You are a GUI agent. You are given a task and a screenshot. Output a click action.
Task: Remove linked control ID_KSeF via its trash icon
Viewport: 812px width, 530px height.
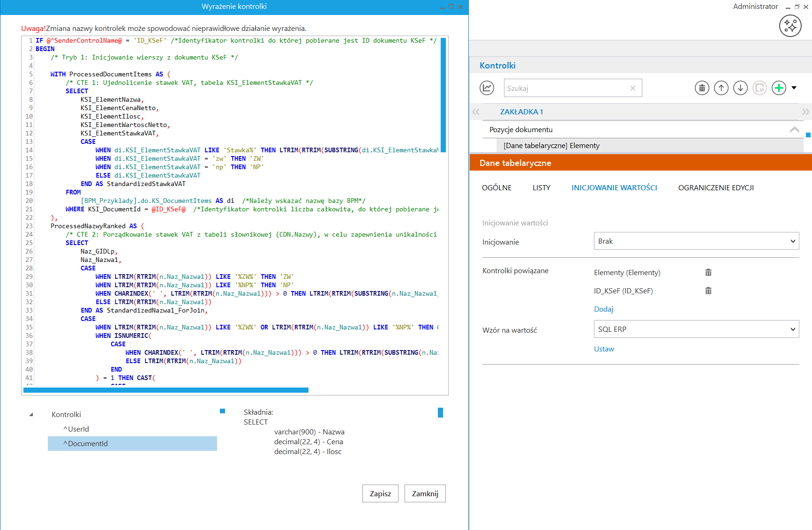pos(708,291)
